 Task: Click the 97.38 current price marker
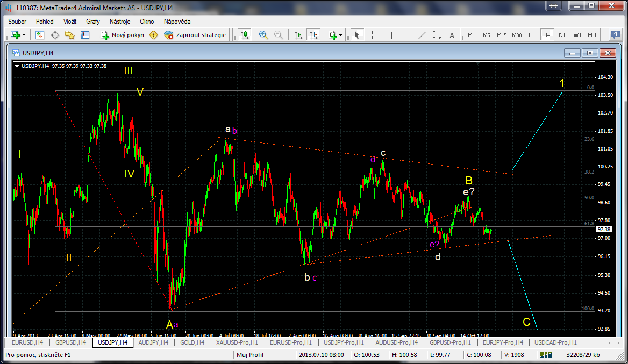pyautogui.click(x=603, y=229)
